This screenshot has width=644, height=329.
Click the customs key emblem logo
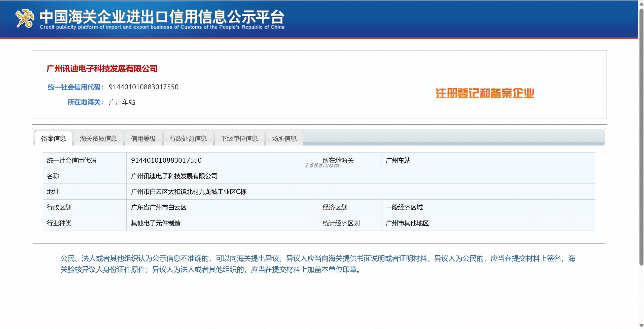(25, 18)
